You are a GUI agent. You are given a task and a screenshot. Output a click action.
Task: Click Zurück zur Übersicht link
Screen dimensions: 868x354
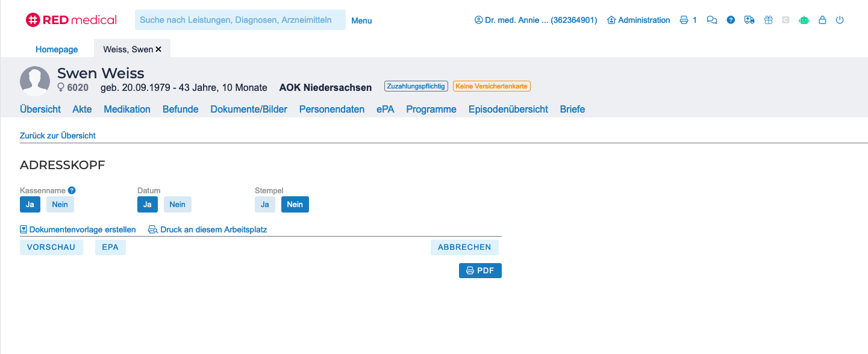coord(58,135)
